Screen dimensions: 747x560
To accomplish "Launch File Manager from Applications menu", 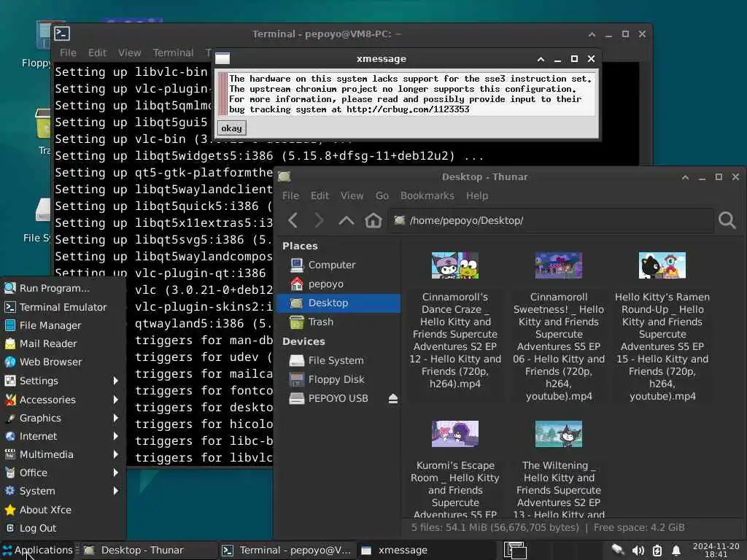I will (63, 325).
